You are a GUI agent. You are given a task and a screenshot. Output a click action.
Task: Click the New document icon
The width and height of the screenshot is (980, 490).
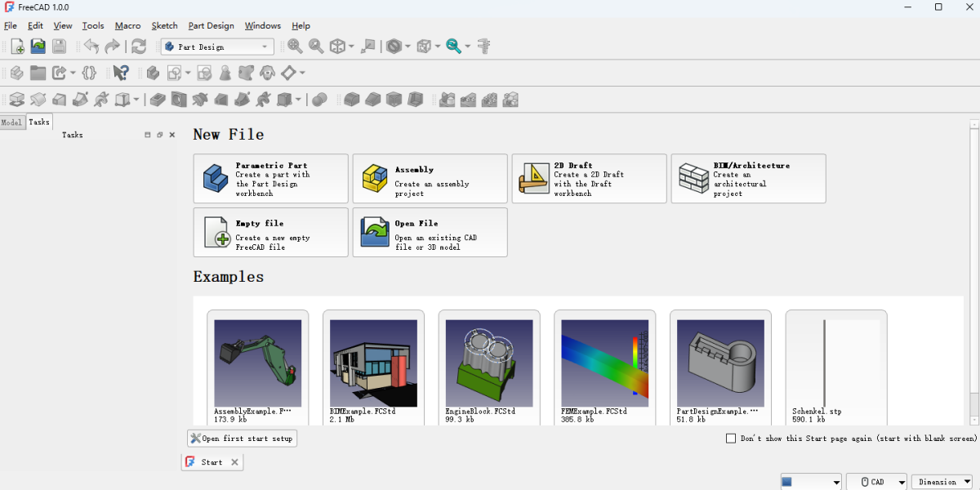click(x=17, y=47)
